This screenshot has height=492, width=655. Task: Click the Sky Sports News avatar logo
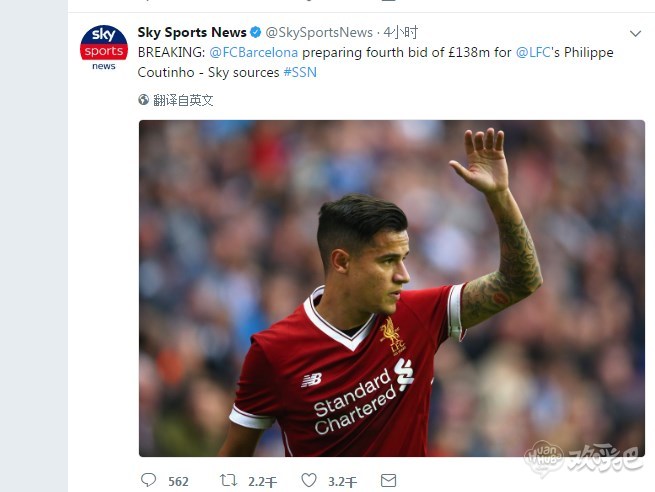[104, 48]
